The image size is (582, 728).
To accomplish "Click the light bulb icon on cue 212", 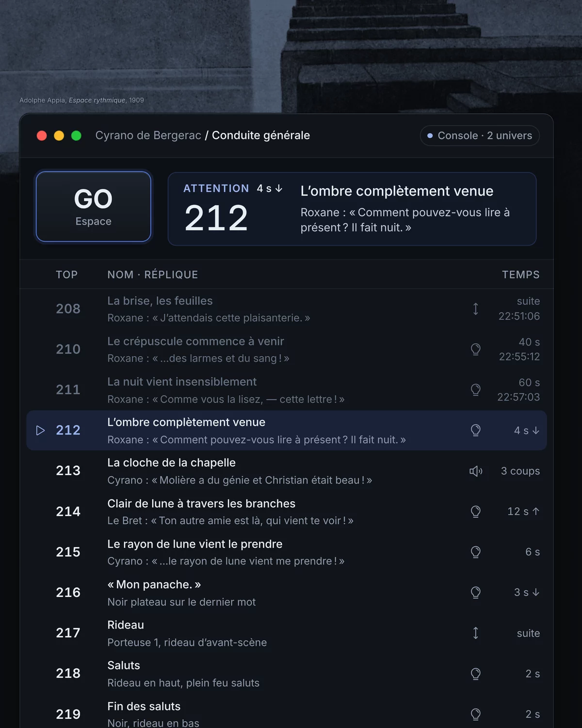I will point(476,430).
